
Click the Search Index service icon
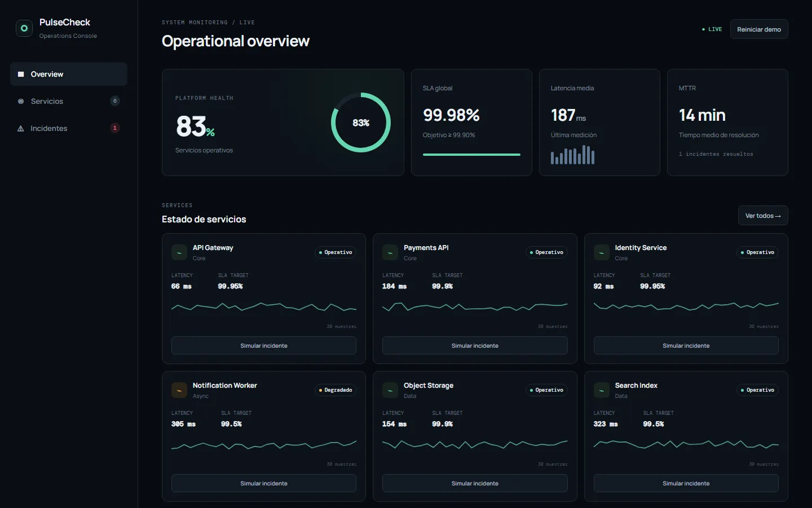click(602, 390)
